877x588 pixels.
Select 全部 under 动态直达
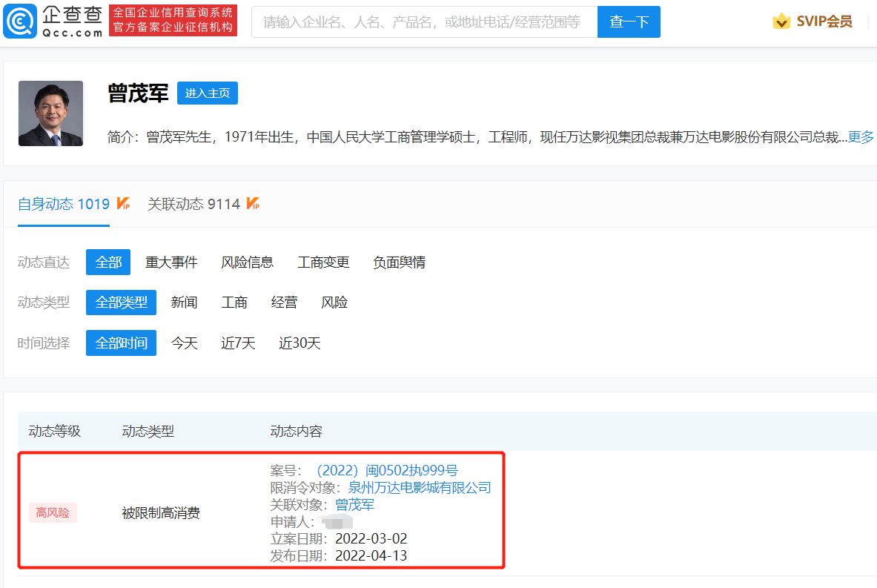point(108,262)
